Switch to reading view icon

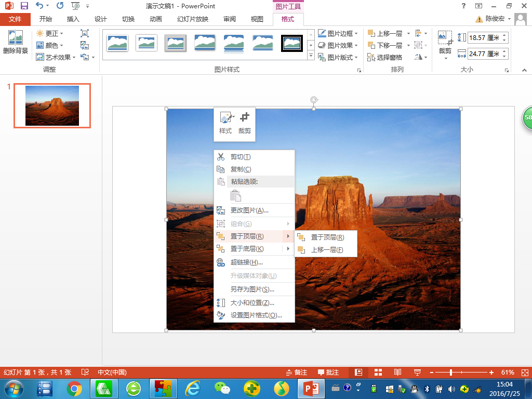(x=397, y=373)
